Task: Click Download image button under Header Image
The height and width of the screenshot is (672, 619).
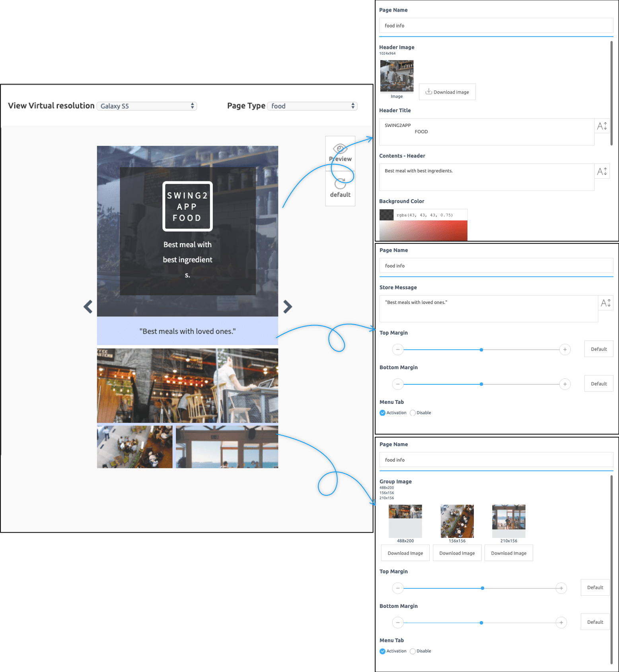Action: click(447, 92)
